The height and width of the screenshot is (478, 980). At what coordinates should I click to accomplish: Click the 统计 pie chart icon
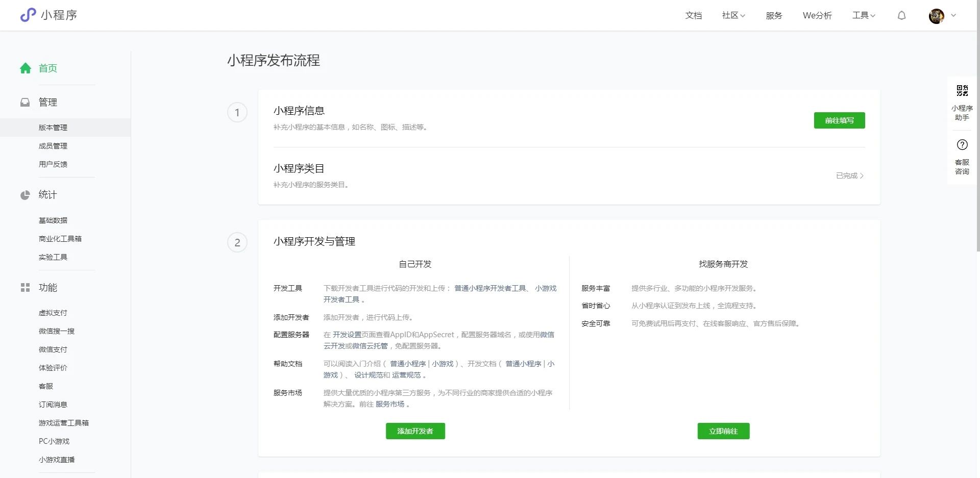(x=25, y=195)
